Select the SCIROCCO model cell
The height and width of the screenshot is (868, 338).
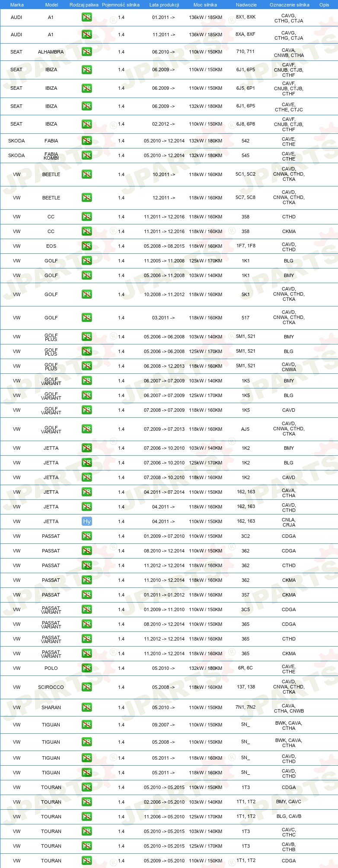51,687
